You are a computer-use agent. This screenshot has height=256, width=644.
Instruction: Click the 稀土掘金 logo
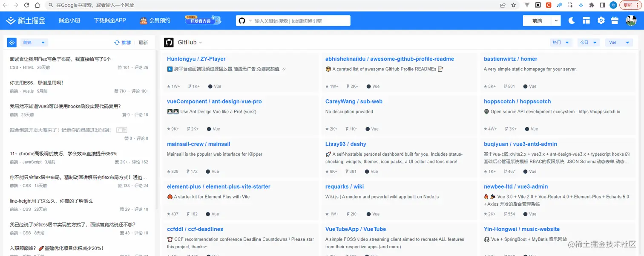(26, 20)
